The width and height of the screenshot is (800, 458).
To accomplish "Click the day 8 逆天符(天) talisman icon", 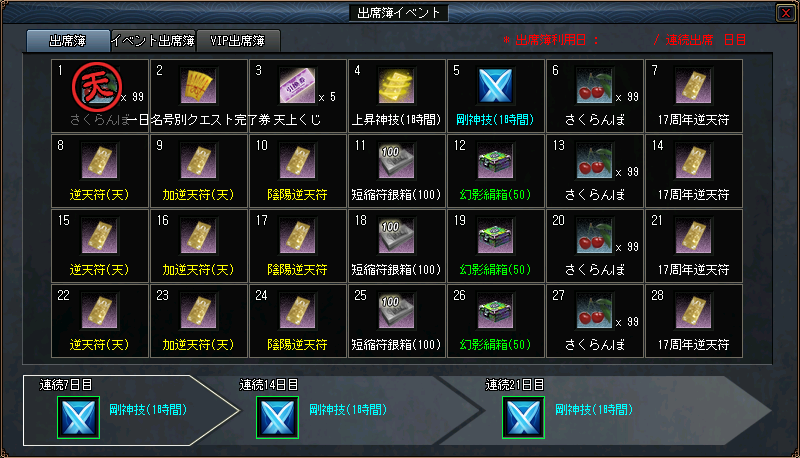I will click(x=99, y=162).
